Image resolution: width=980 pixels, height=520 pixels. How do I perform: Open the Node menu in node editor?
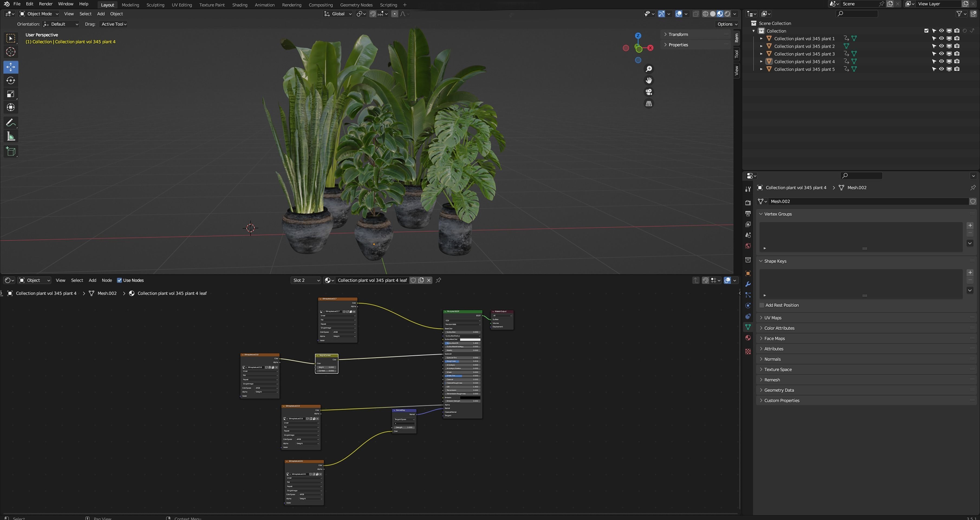106,280
